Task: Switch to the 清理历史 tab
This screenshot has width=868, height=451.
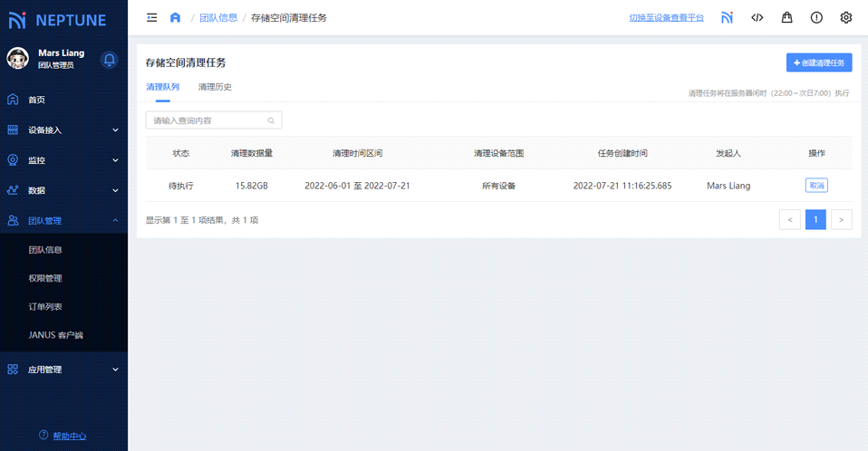Action: [215, 87]
